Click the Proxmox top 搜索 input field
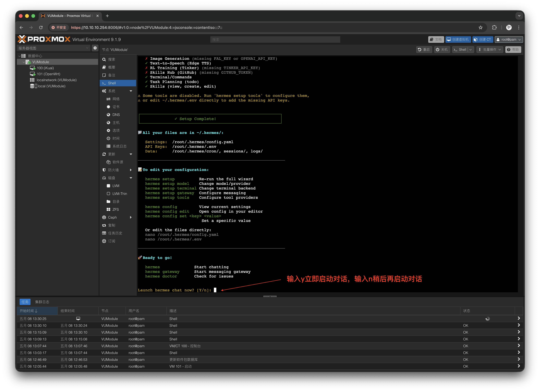 [x=275, y=39]
